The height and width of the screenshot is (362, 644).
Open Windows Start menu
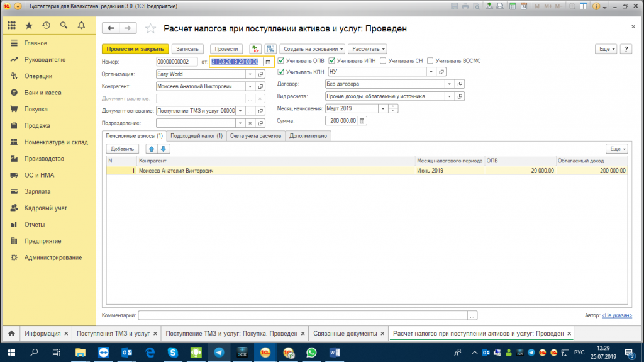[11, 353]
